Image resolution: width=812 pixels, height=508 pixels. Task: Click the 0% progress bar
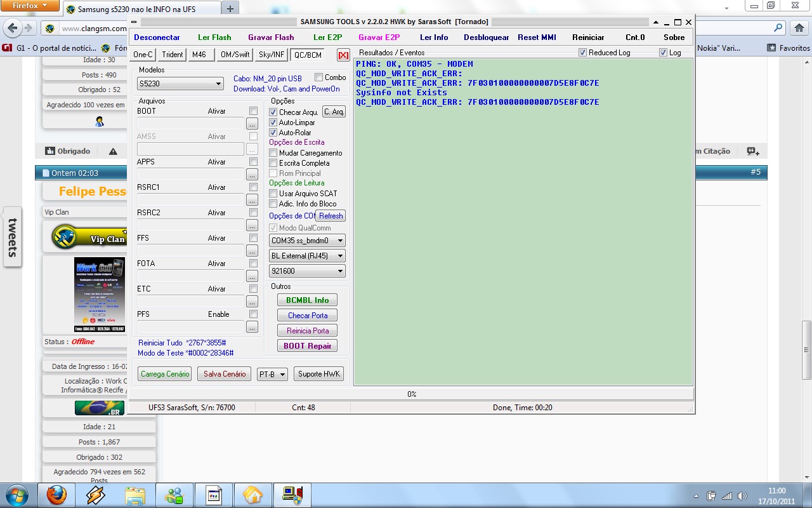click(x=410, y=394)
